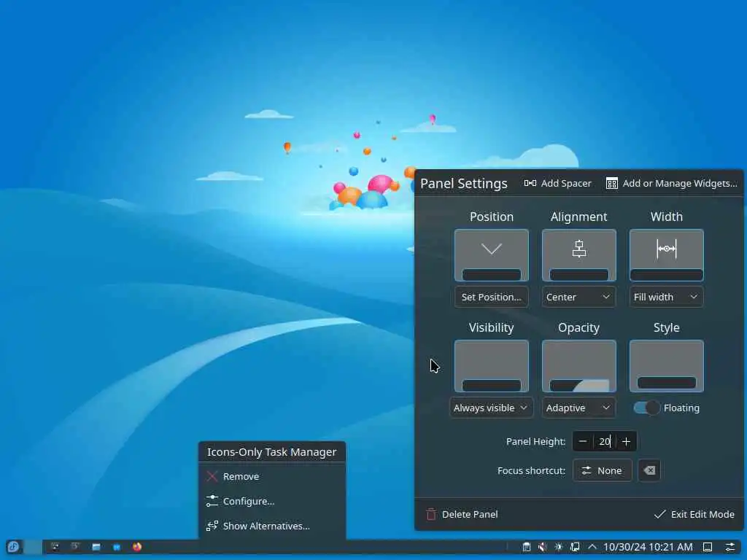The width and height of the screenshot is (747, 560).
Task: Open the Adaptive opacity dropdown
Action: tap(578, 408)
